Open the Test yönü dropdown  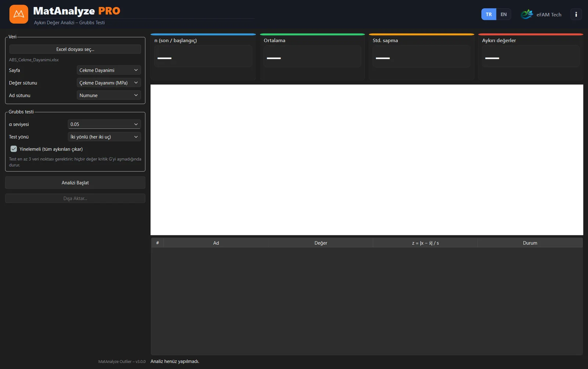pyautogui.click(x=104, y=137)
